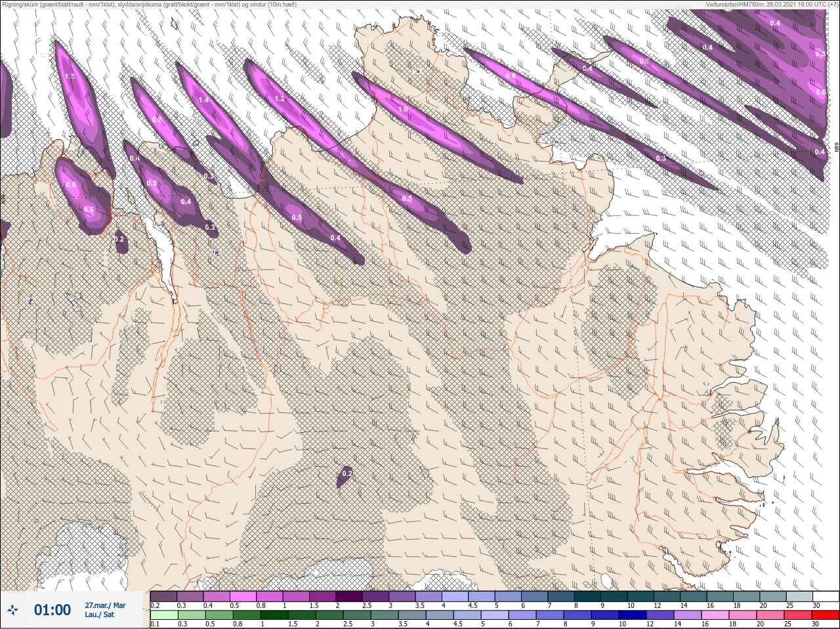Click the 4.5 label in the top legend row
Viewport: 840px width, 629px height.
[472, 605]
